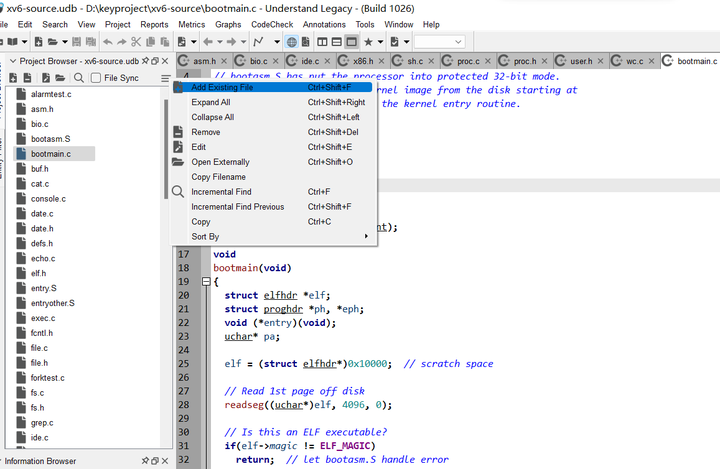The image size is (720, 469).
Task: Click the globe browse-mode toolbar icon
Action: [291, 42]
